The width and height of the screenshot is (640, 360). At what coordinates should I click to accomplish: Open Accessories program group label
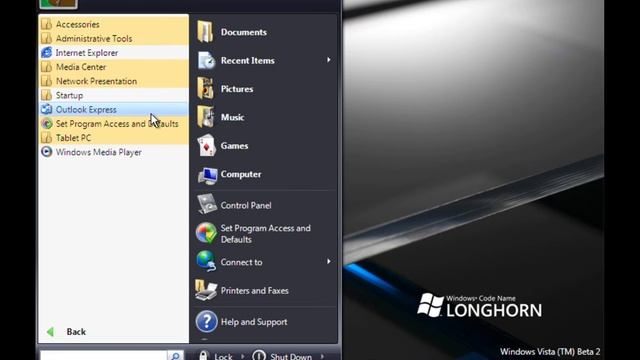[x=78, y=24]
